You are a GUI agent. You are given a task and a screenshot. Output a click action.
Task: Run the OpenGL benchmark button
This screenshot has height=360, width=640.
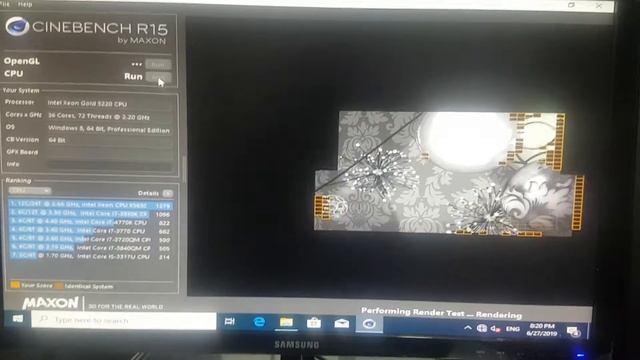tap(158, 64)
